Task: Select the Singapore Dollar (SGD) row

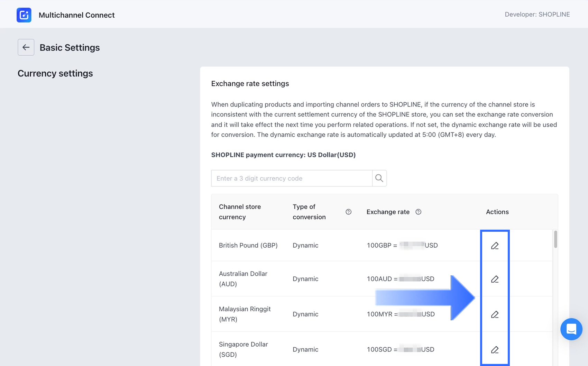Action: click(x=243, y=349)
